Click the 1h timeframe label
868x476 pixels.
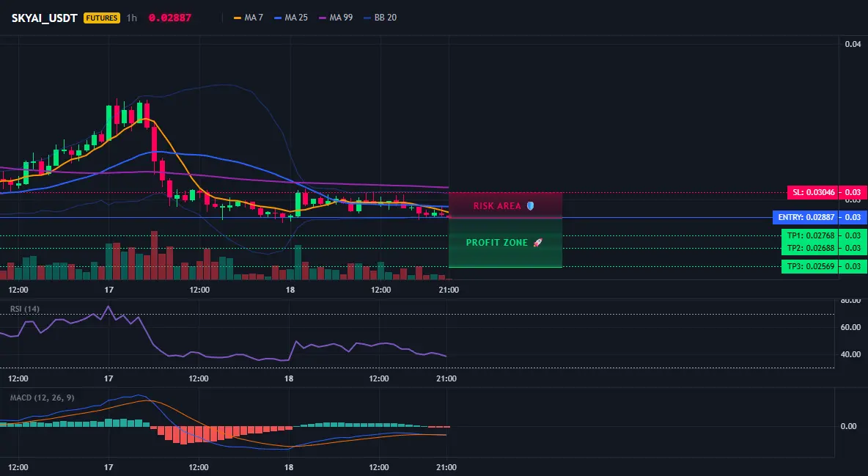(x=132, y=18)
